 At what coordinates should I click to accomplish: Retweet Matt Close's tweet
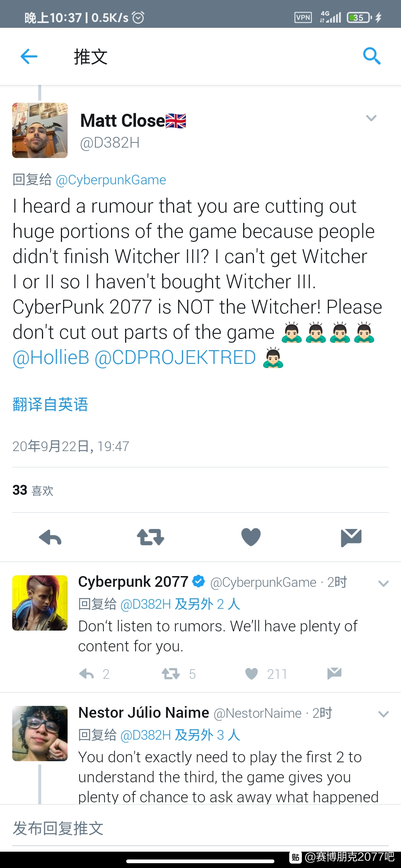coord(150,537)
